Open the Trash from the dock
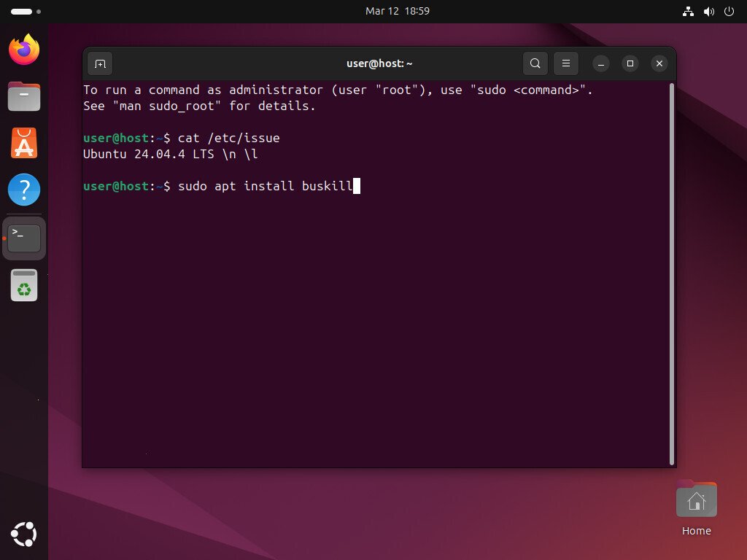The width and height of the screenshot is (747, 560). click(24, 285)
